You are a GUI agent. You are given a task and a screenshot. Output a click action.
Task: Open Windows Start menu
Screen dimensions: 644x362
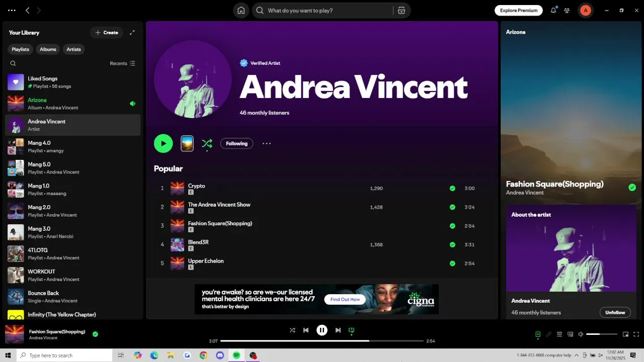[8, 355]
